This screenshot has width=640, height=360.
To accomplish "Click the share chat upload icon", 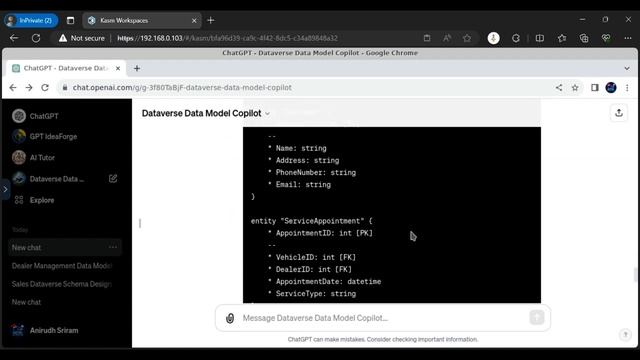I will click(619, 113).
